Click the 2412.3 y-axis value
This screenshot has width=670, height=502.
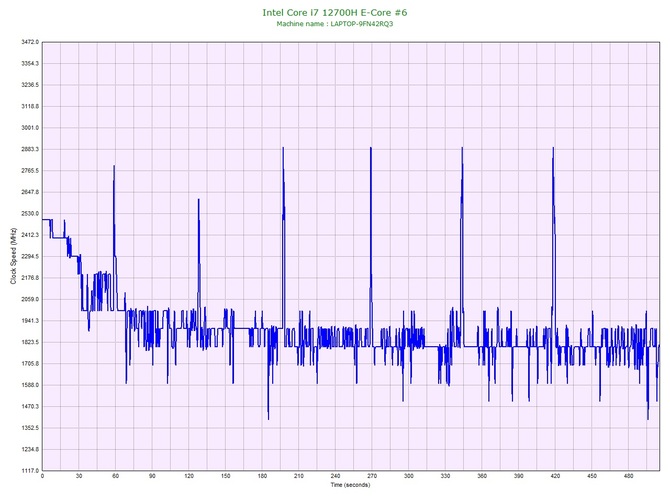point(30,235)
